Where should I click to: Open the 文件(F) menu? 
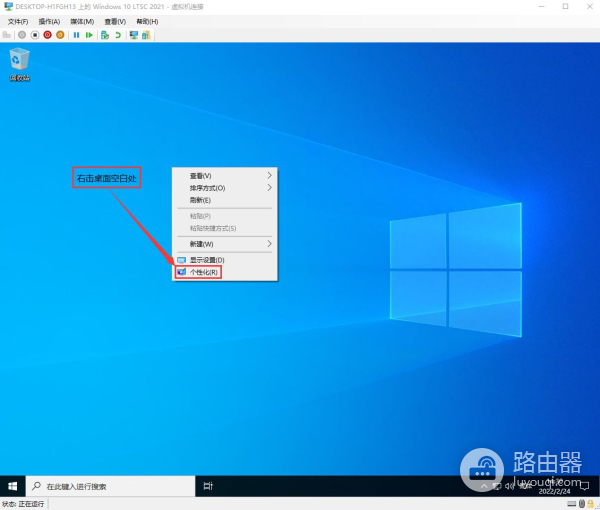pos(18,21)
